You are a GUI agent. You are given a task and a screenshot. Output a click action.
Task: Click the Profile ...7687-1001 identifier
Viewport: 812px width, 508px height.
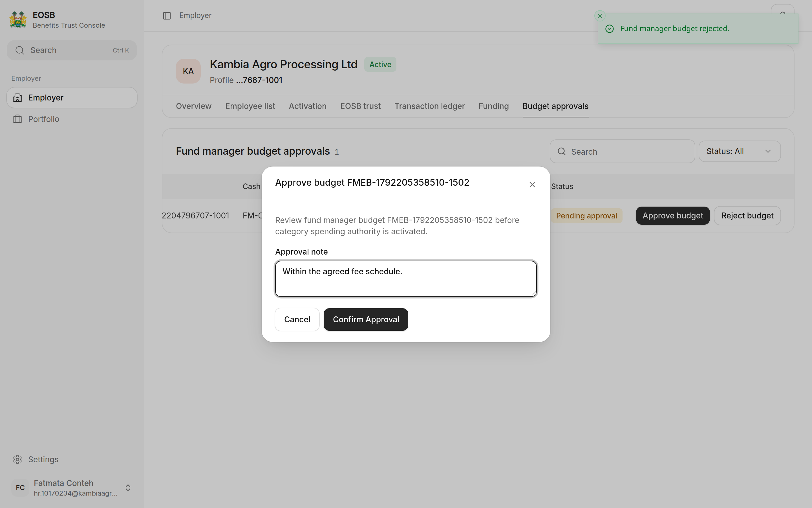point(246,80)
